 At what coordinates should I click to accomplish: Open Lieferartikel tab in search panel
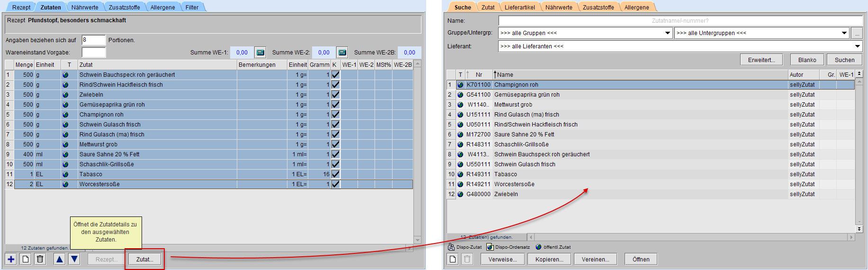519,7
